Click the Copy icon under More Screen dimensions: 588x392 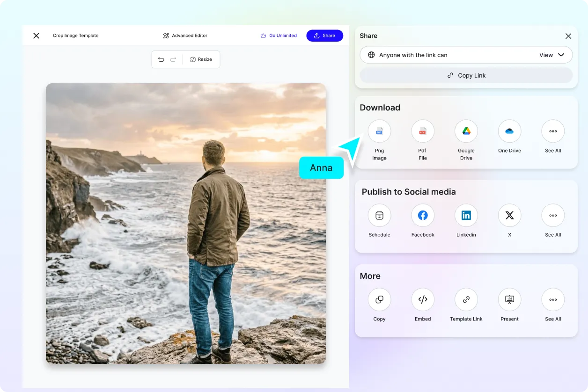[379, 300]
